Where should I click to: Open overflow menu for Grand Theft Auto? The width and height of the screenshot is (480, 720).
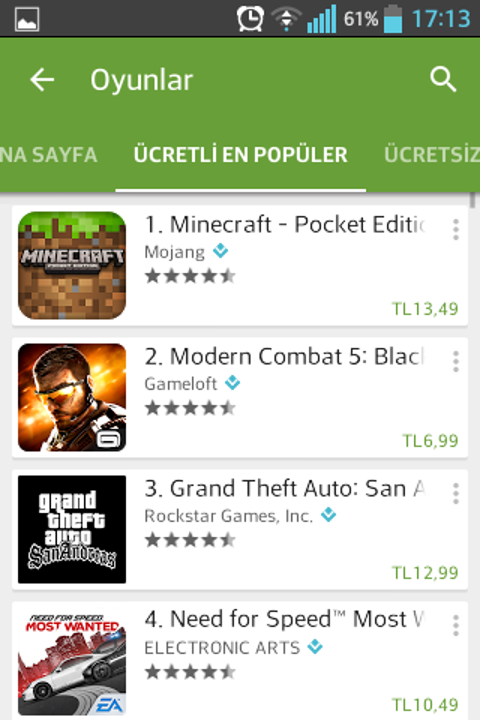[455, 493]
